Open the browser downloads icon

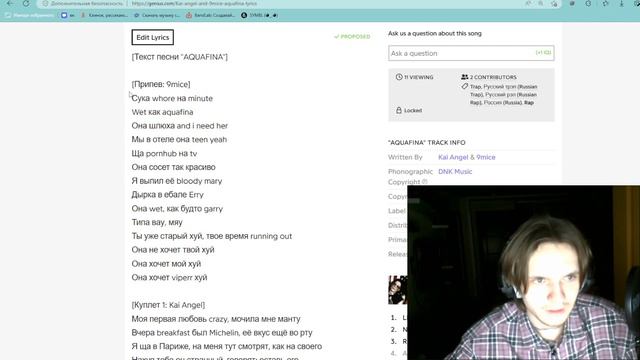621,3
